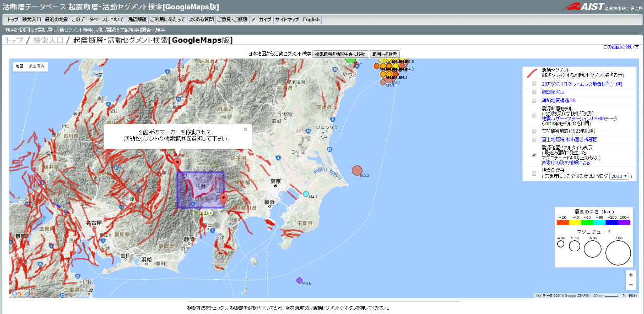The image size is (644, 314).
Task: Open the 検索経路図 submenu link
Action: (x=18, y=30)
